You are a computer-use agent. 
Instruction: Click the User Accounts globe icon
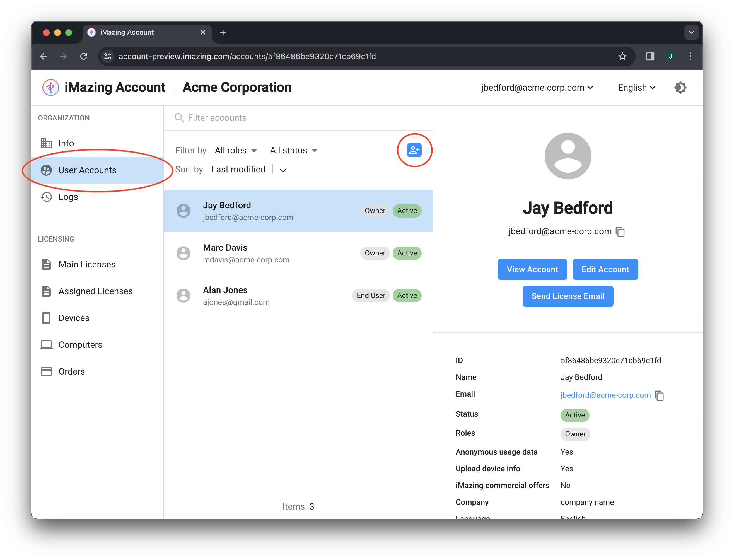(46, 170)
